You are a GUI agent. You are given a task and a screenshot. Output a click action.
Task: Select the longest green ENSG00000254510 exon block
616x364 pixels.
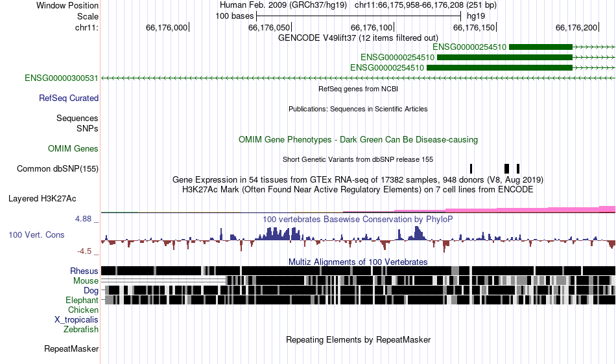(499, 67)
